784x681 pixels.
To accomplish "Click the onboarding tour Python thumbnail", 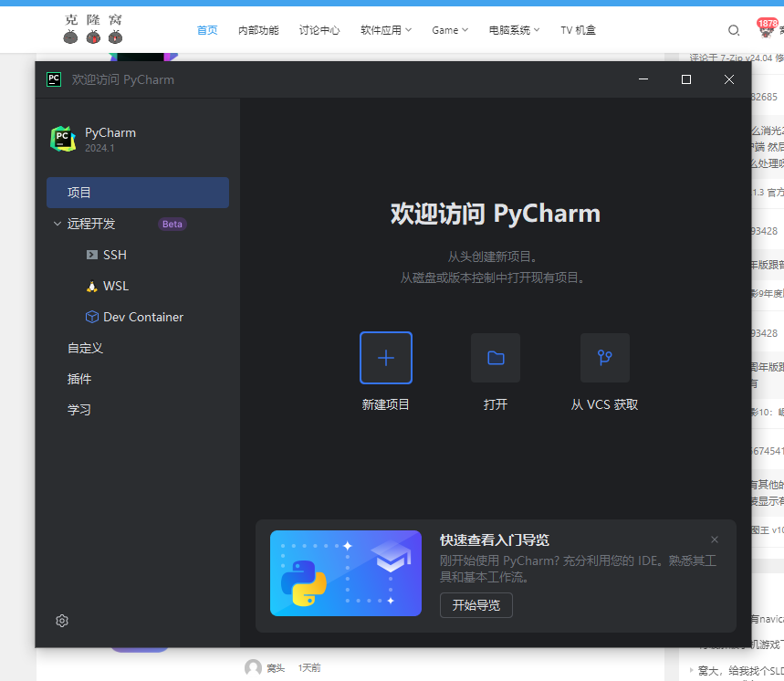I will click(x=346, y=573).
